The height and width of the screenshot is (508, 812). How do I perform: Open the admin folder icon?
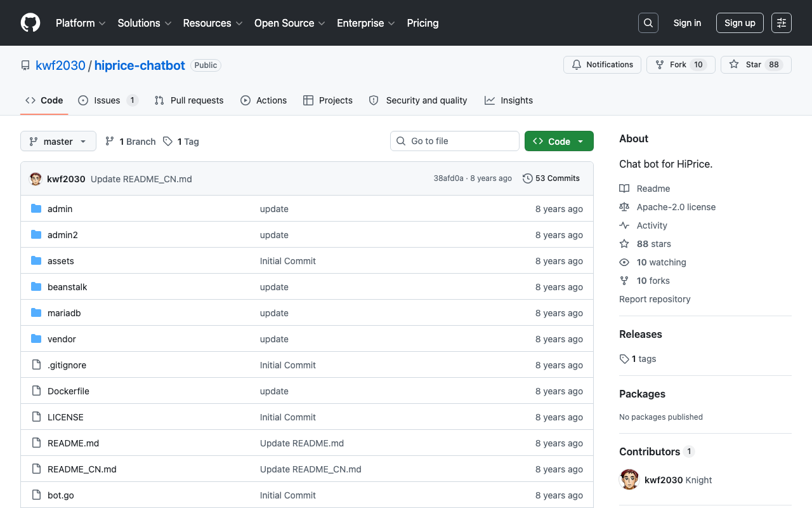[36, 209]
